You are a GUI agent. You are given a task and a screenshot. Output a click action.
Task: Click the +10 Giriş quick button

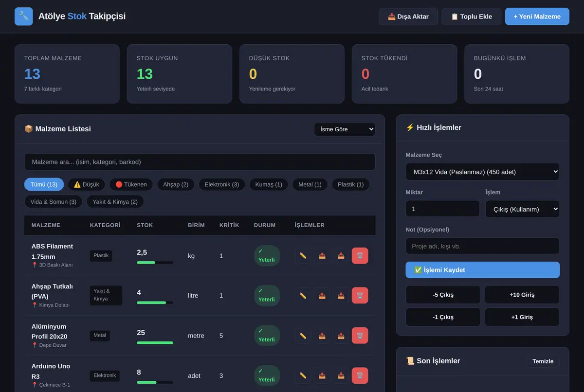(522, 295)
